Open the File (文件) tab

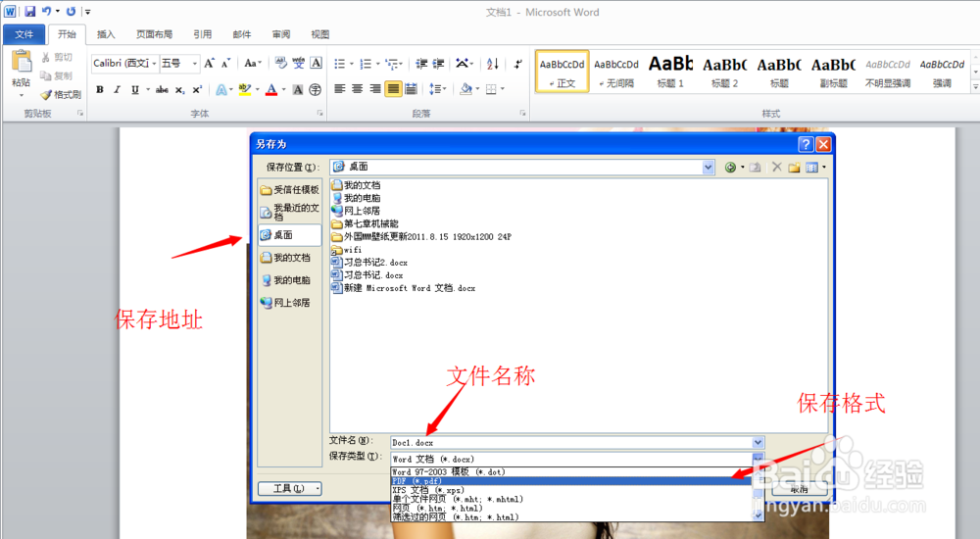tap(24, 34)
